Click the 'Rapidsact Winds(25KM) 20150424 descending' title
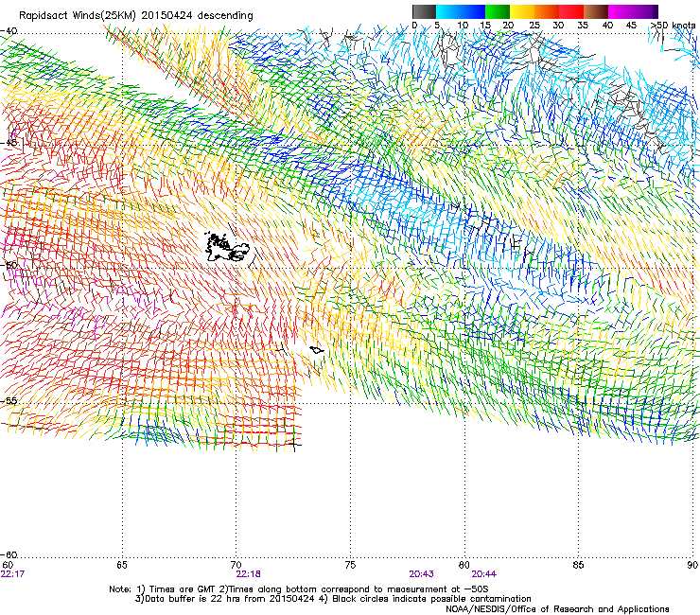The height and width of the screenshot is (615, 700). pos(136,16)
